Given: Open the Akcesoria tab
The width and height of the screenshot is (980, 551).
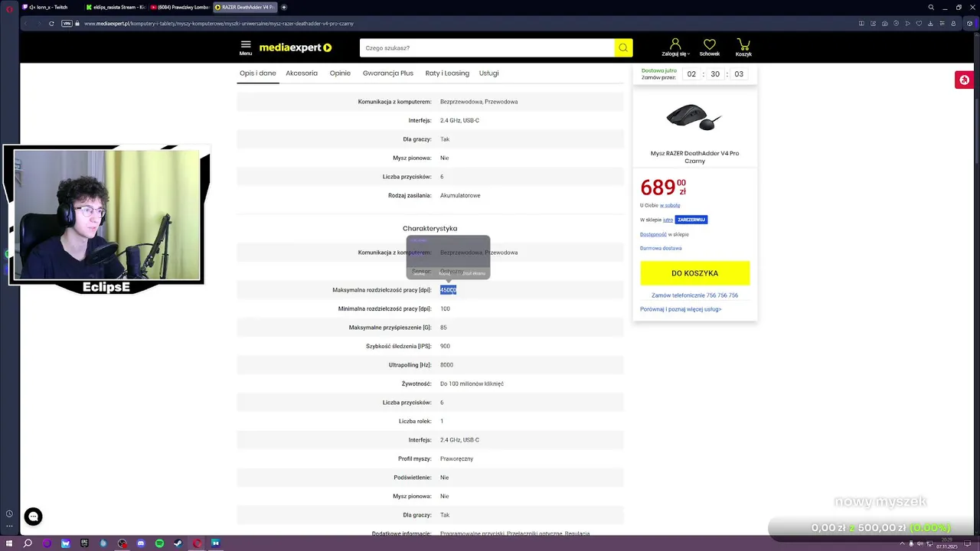Looking at the screenshot, I should (302, 73).
